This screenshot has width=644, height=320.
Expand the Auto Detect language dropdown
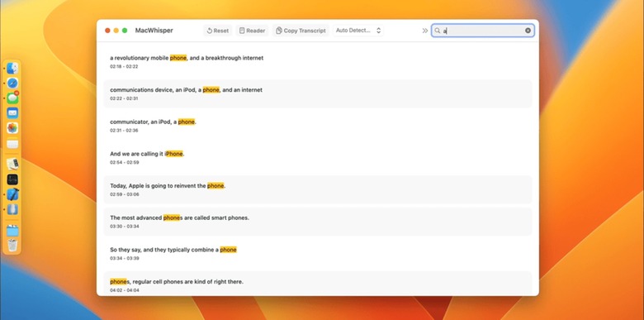(x=358, y=31)
